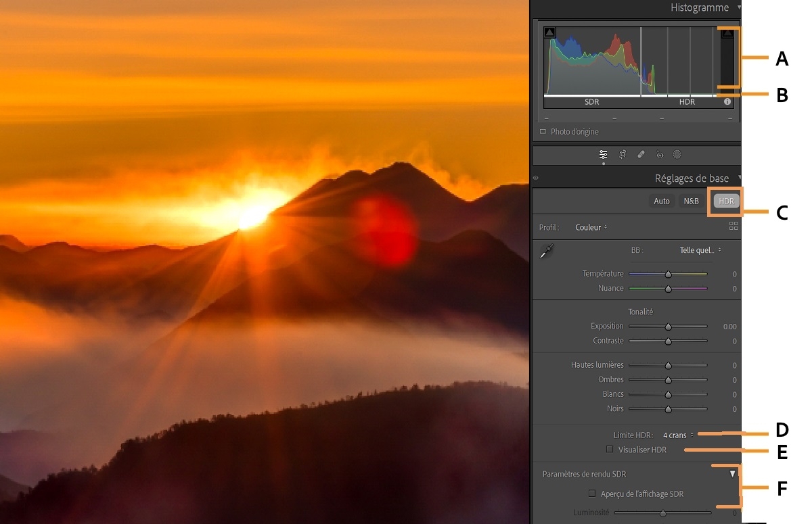Select the Healing brush tool
The image size is (812, 524).
click(x=641, y=154)
